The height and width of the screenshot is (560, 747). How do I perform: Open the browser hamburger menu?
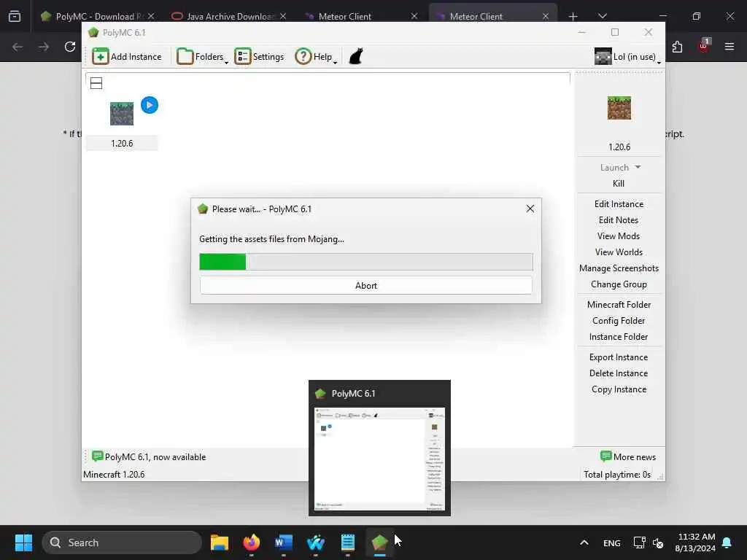tap(729, 47)
